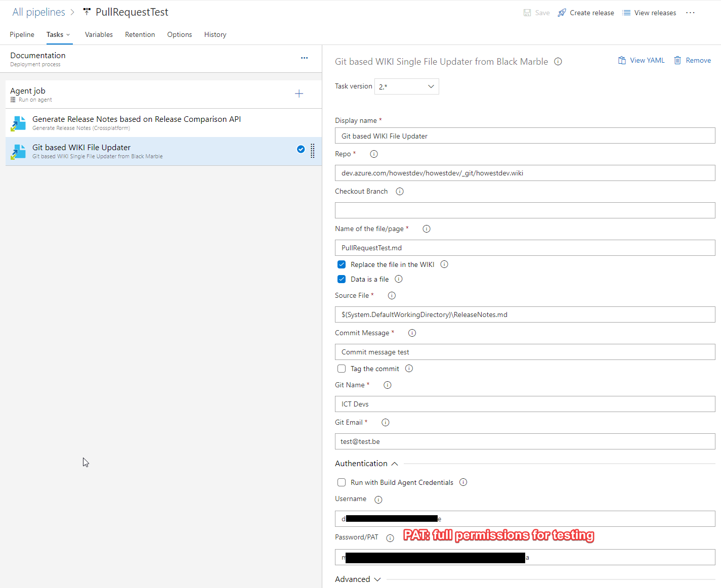
Task: Open the History tab
Action: point(215,34)
